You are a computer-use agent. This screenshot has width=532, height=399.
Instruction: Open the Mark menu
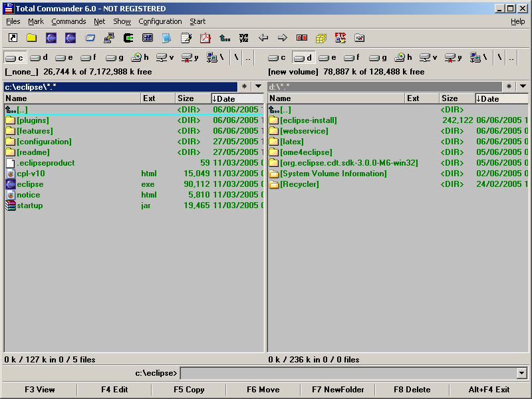36,21
